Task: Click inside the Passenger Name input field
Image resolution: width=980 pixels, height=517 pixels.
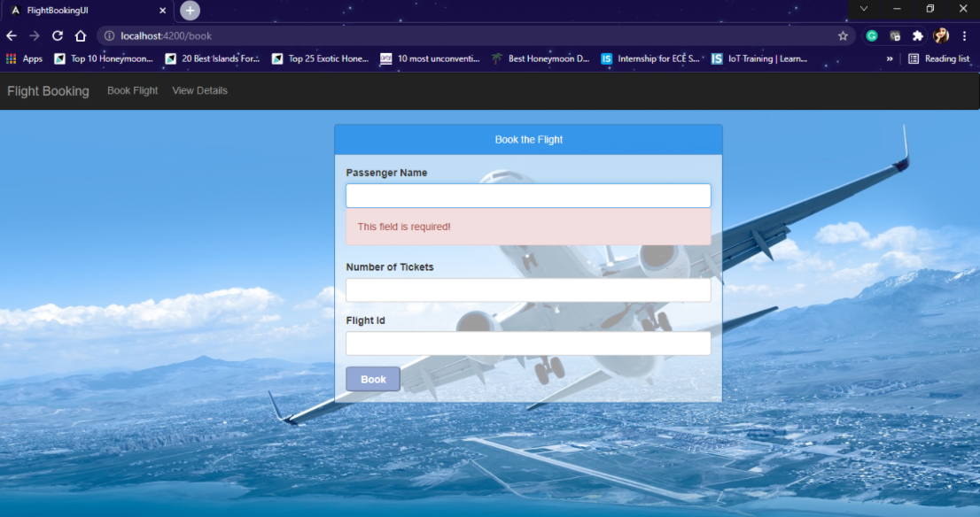Action: [x=528, y=195]
